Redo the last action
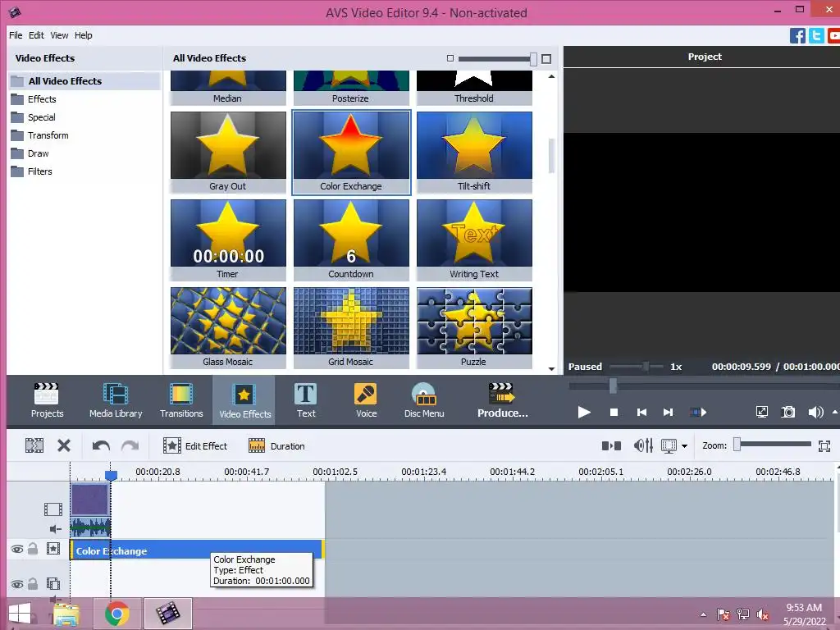 130,445
